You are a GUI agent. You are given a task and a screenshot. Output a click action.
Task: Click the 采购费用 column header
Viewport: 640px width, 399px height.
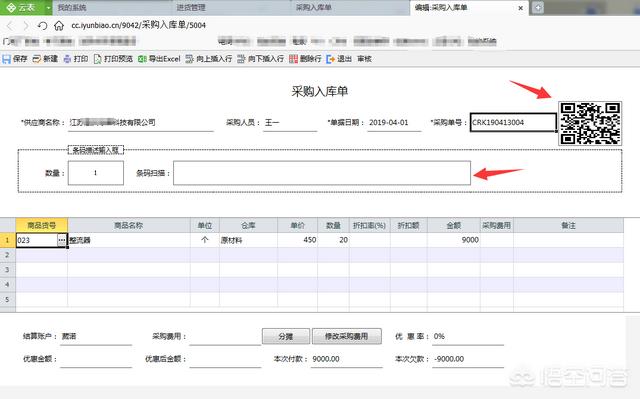[496, 225]
